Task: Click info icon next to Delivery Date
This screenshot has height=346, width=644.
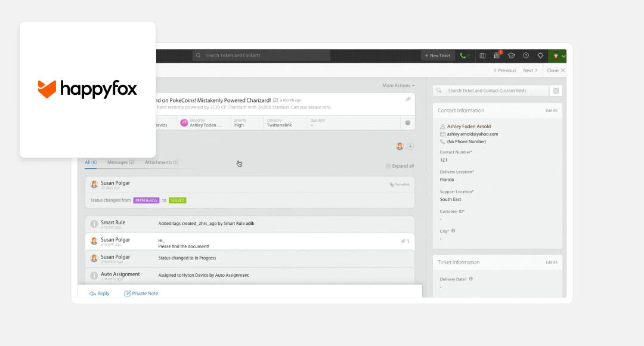Action: (x=470, y=279)
